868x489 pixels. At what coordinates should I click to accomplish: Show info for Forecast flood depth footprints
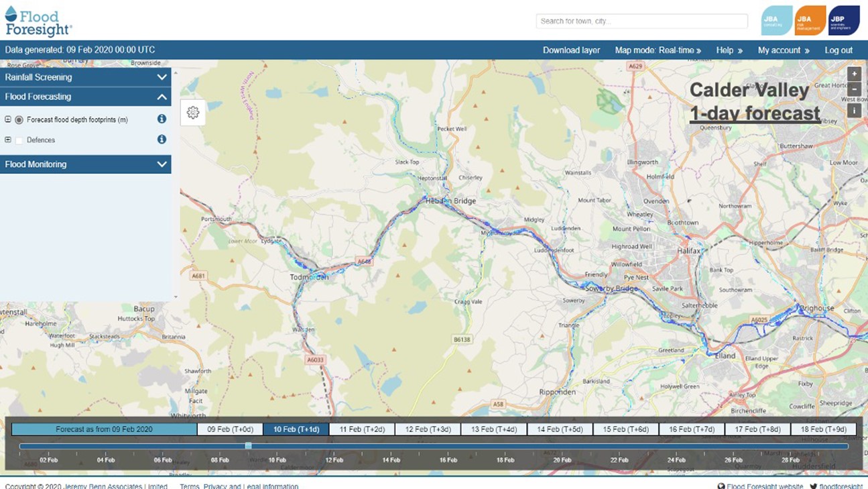(x=162, y=119)
